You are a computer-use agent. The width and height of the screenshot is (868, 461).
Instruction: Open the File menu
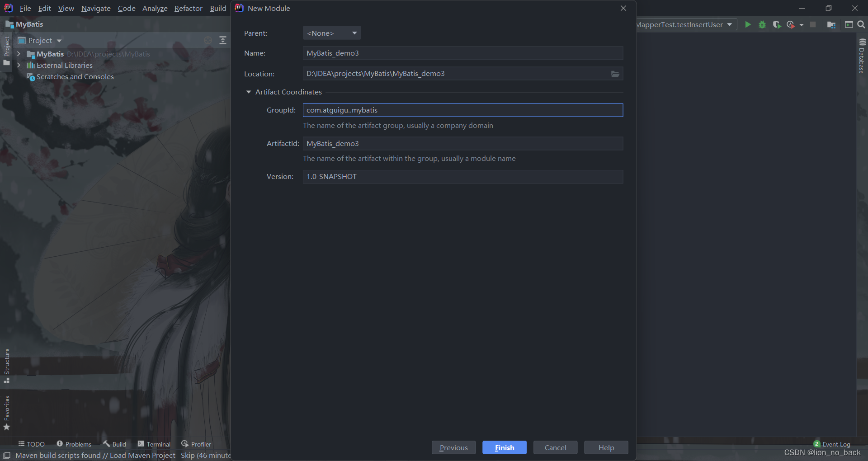pyautogui.click(x=25, y=8)
